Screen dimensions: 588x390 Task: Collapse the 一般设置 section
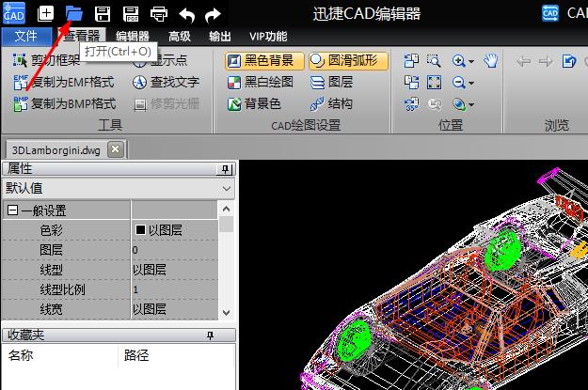click(12, 211)
